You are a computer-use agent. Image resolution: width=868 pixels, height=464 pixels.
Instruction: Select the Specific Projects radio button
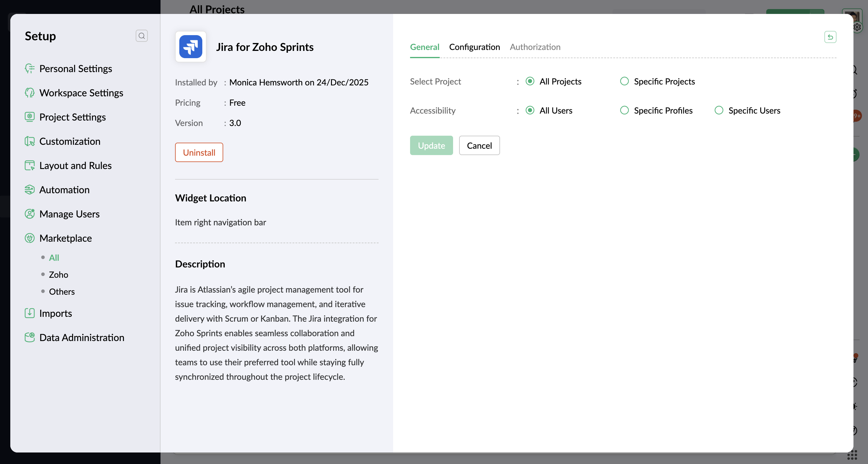624,81
